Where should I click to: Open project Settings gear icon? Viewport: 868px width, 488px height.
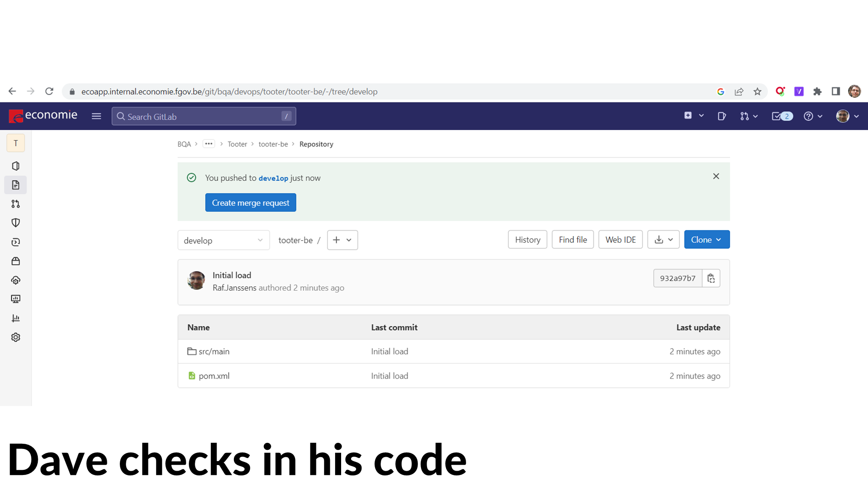[16, 337]
